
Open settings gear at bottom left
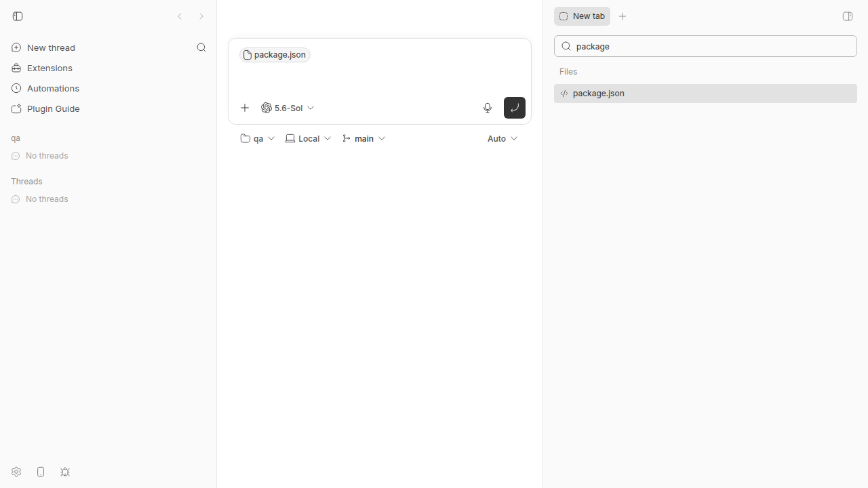coord(16,472)
